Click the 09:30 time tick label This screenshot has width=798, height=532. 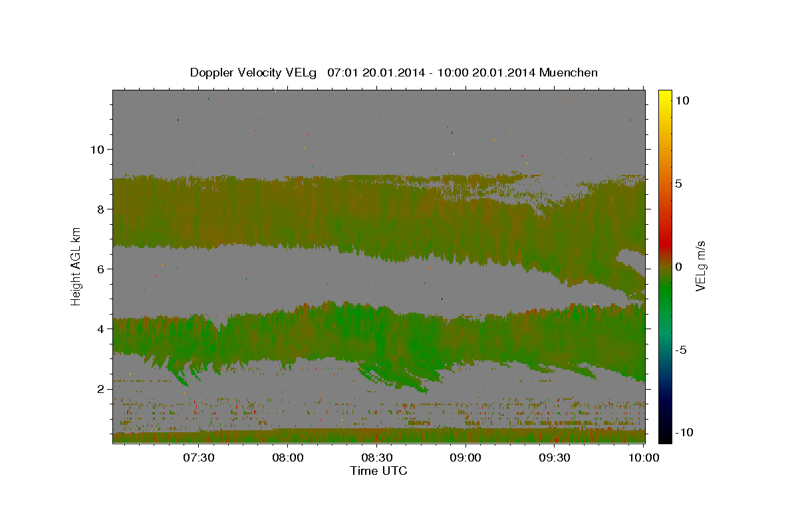[x=555, y=458]
